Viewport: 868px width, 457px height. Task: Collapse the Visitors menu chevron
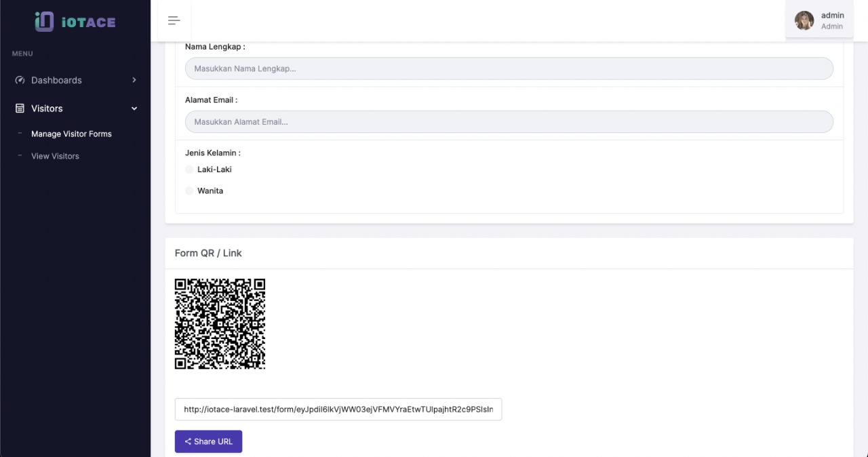click(x=134, y=108)
